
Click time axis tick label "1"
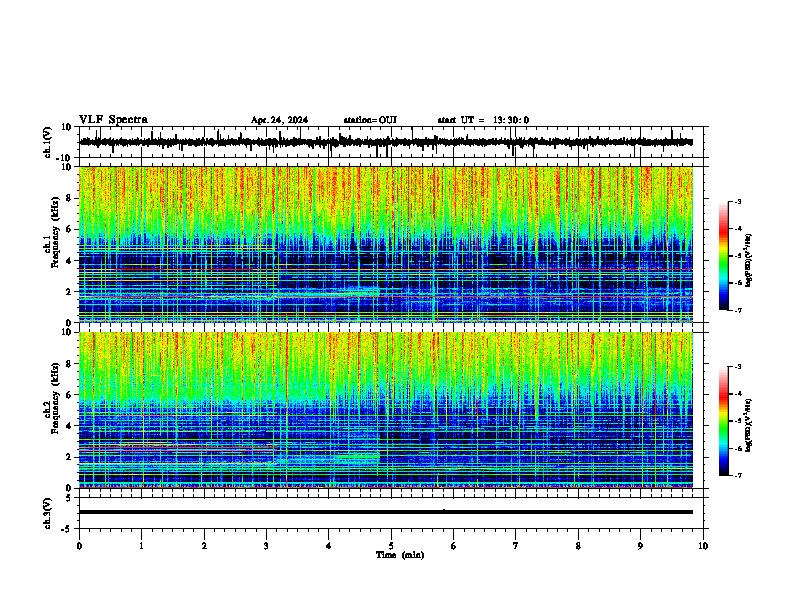click(141, 546)
